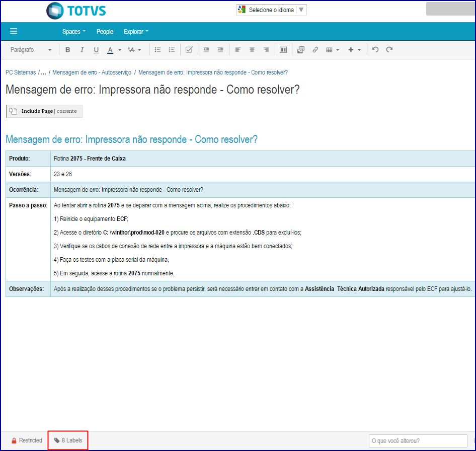Click the Produto: table header cell
The image size is (476, 451).
pyautogui.click(x=28, y=159)
